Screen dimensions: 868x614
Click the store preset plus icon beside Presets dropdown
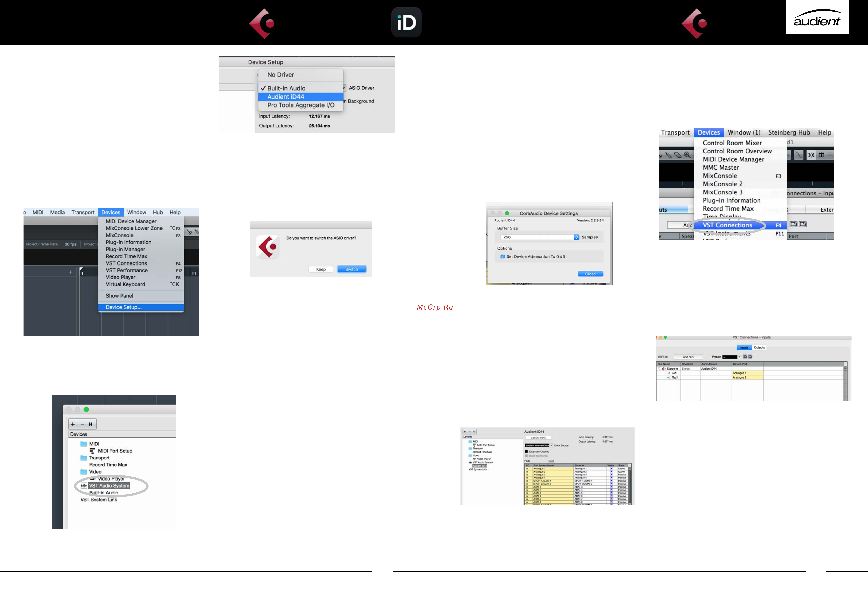(x=745, y=356)
